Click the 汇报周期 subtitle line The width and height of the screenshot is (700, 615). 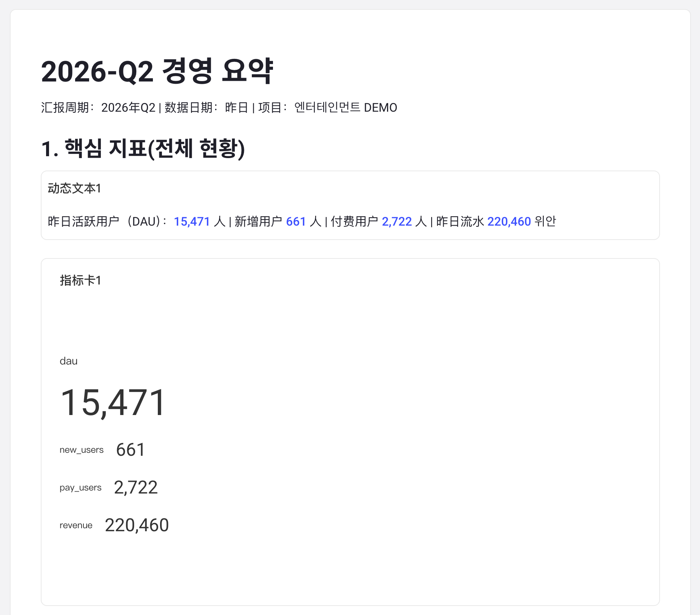[x=219, y=108]
